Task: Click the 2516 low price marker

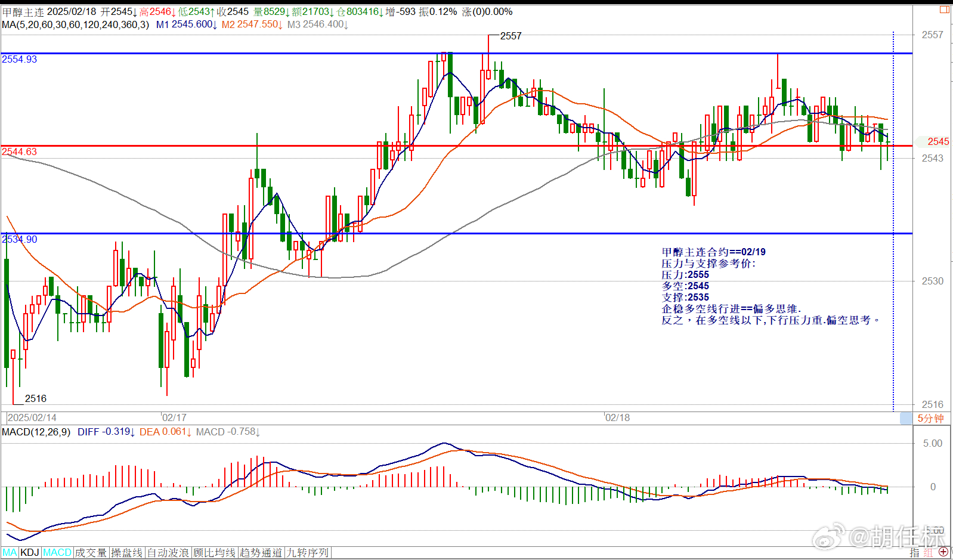Action: coord(36,399)
